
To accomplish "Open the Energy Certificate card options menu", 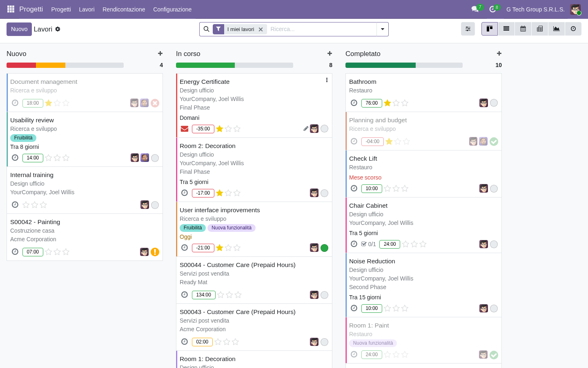I will click(327, 80).
